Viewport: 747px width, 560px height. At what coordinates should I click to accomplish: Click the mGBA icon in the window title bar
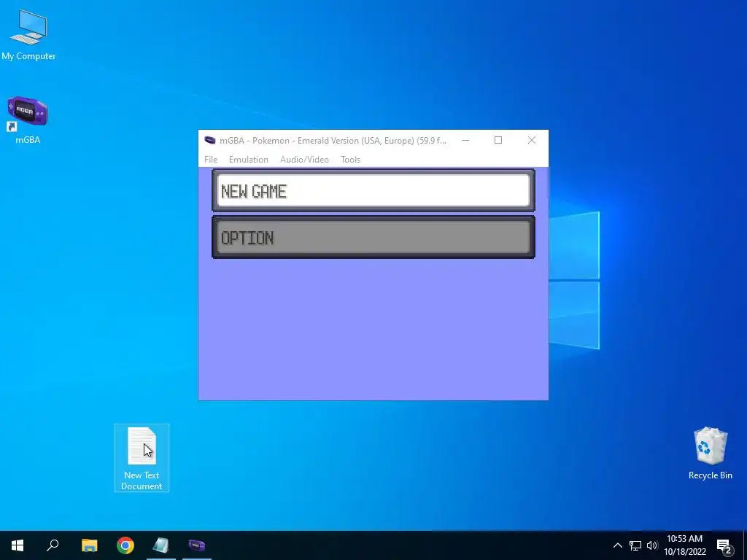(x=209, y=141)
